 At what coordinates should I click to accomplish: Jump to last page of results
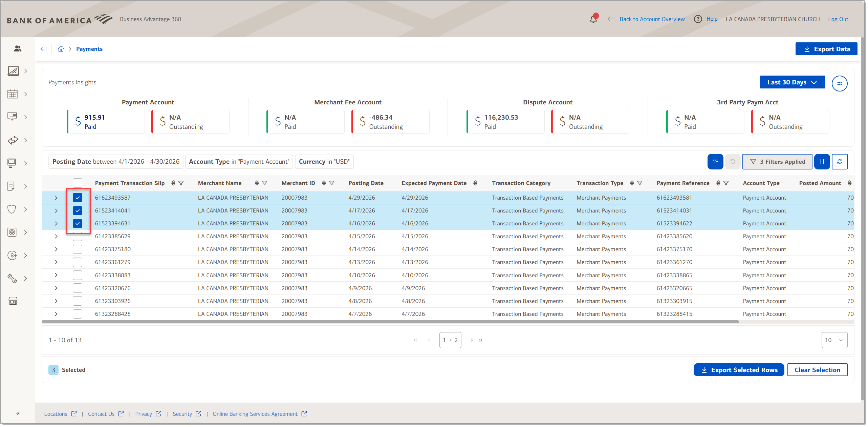480,340
